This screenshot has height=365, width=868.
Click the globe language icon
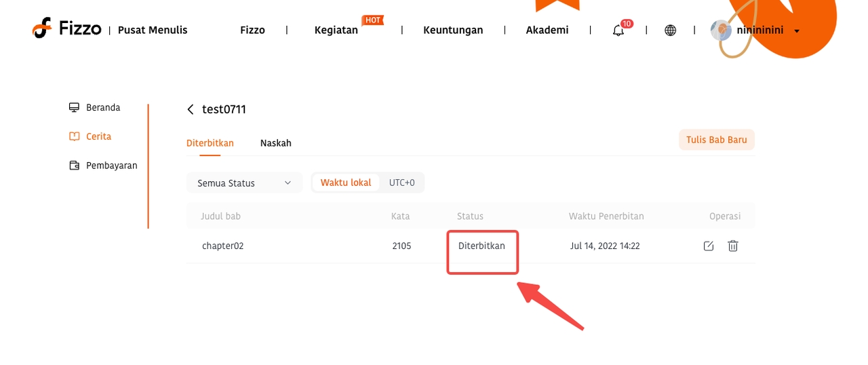tap(670, 31)
